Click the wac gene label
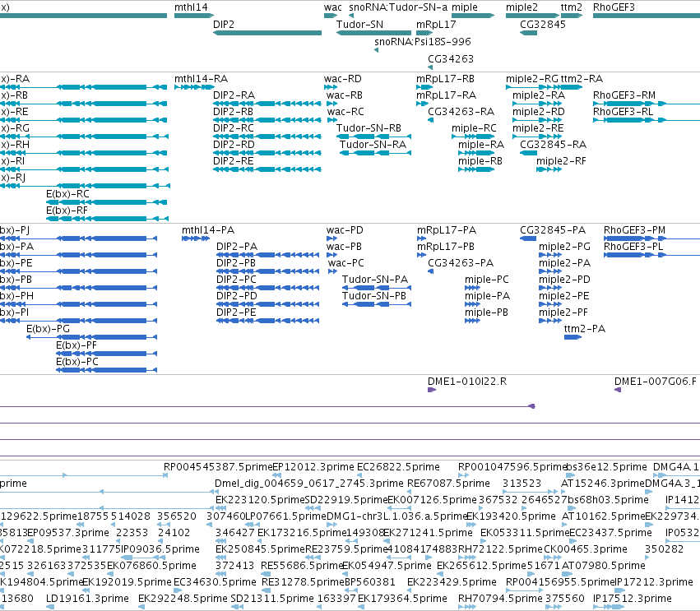The width and height of the screenshot is (700, 611). point(332,7)
